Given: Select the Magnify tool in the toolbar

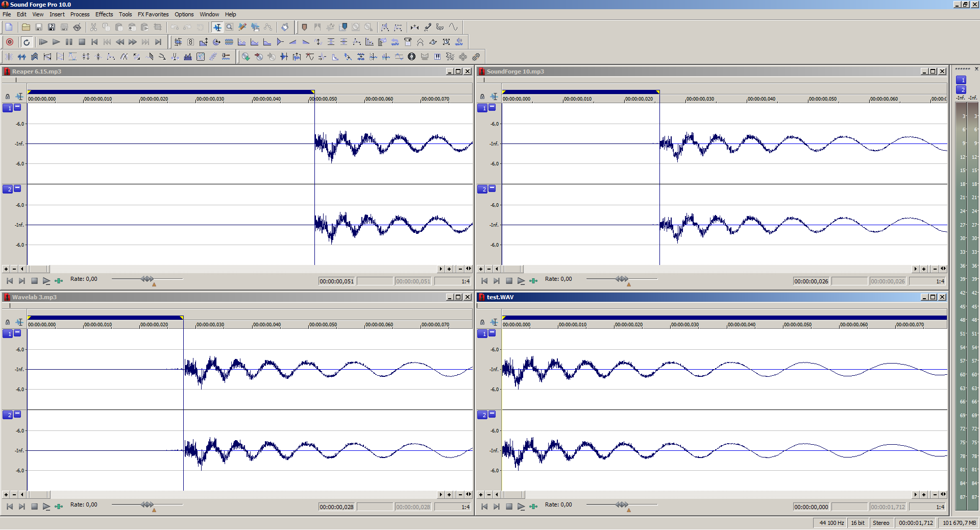Looking at the screenshot, I should (230, 27).
